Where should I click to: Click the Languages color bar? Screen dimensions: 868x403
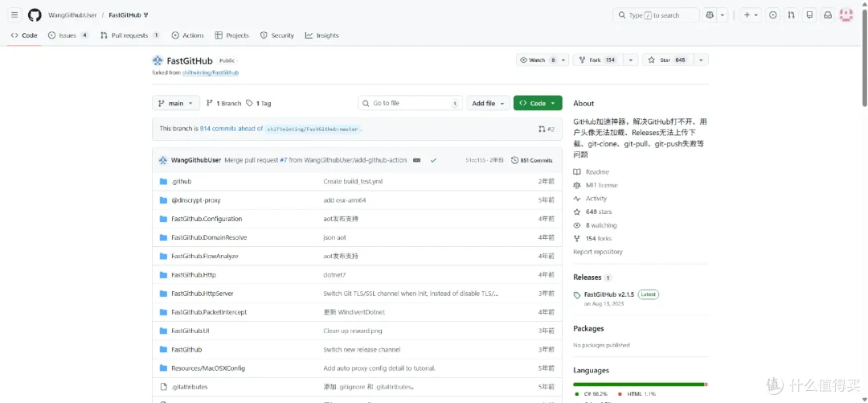click(641, 384)
